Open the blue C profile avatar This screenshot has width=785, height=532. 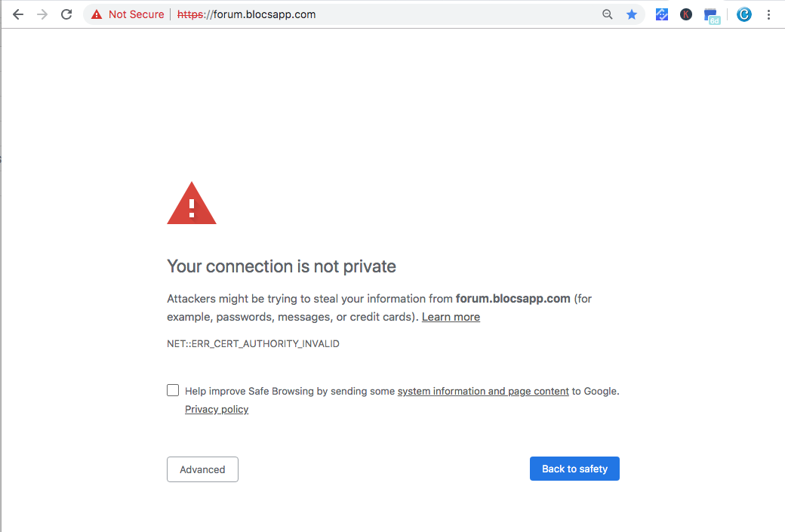744,14
